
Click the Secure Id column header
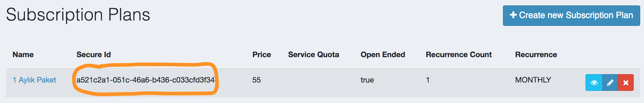[94, 54]
